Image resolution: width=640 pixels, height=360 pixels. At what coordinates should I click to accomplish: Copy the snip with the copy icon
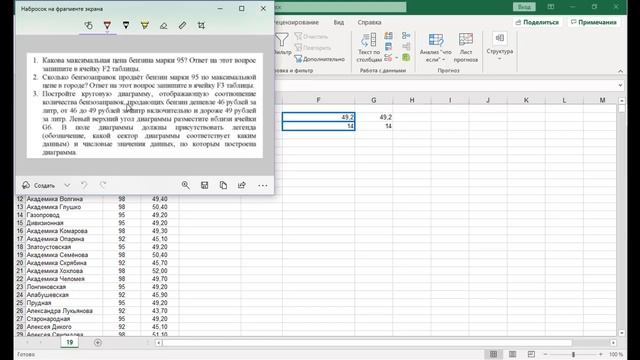click(x=223, y=185)
